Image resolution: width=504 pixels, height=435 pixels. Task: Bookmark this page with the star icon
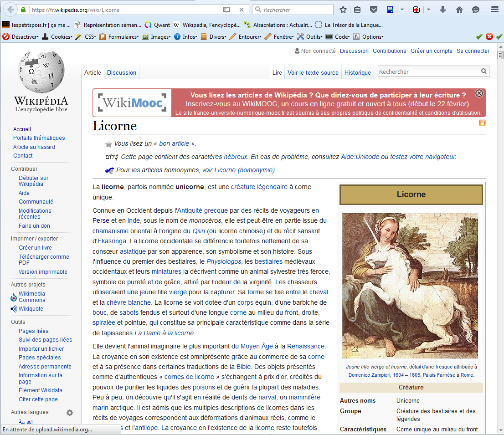(343, 10)
